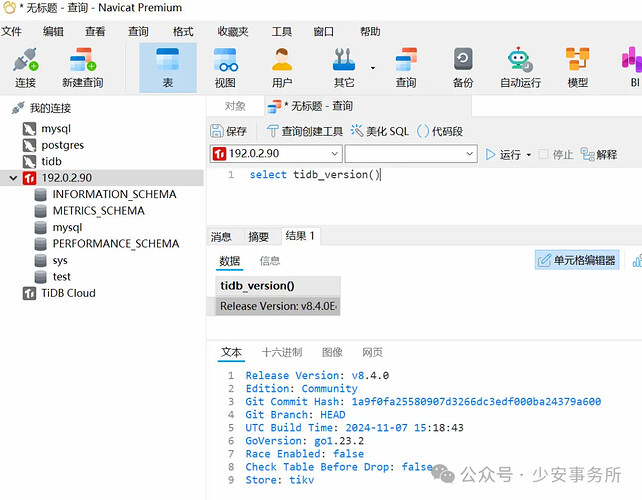The width and height of the screenshot is (642, 500).
Task: Select the 文本 viewer tab
Action: (231, 352)
